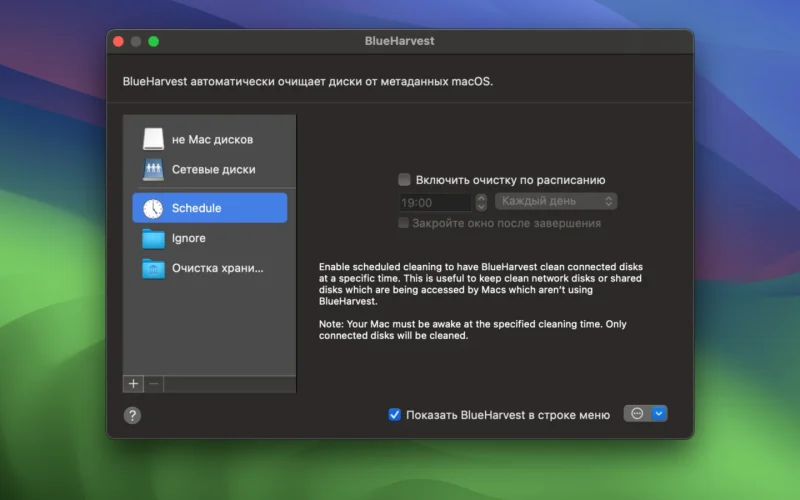Enable Включить очистку по расписанию checkbox
The width and height of the screenshot is (800, 500).
coord(404,180)
